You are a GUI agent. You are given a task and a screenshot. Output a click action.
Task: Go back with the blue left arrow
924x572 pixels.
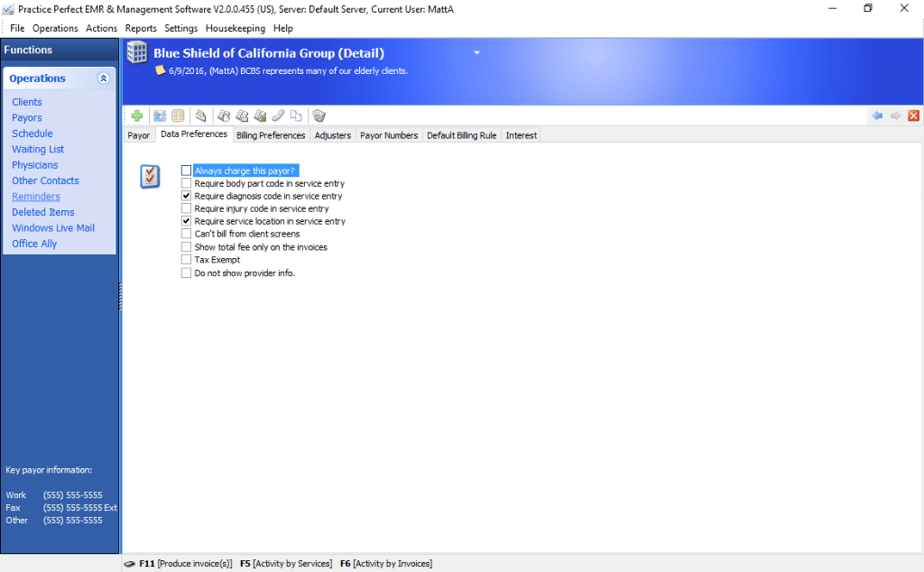tap(877, 115)
